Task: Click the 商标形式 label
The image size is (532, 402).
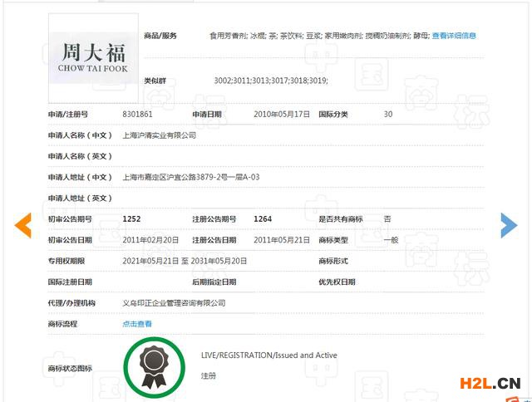Action: [x=333, y=261]
